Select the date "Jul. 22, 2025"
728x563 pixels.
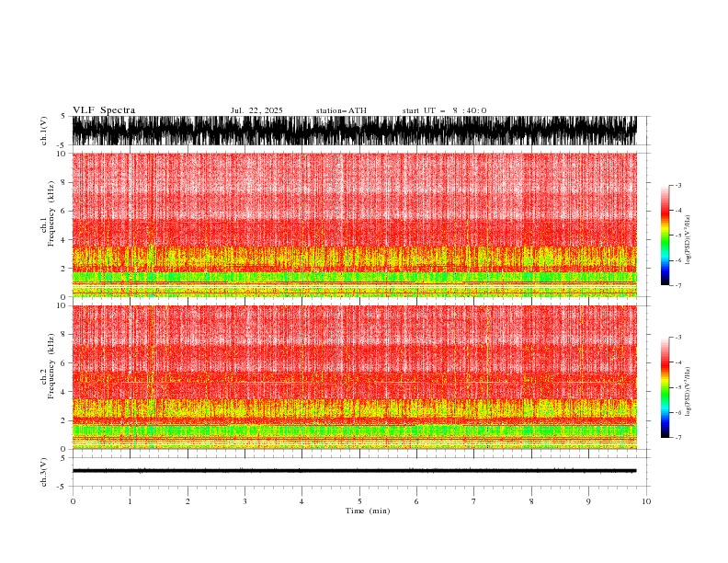click(x=256, y=110)
